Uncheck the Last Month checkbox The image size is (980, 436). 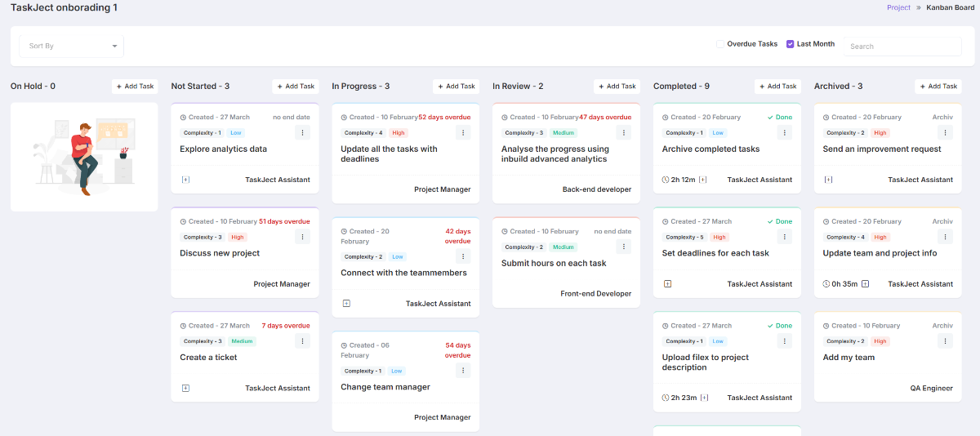pos(790,44)
